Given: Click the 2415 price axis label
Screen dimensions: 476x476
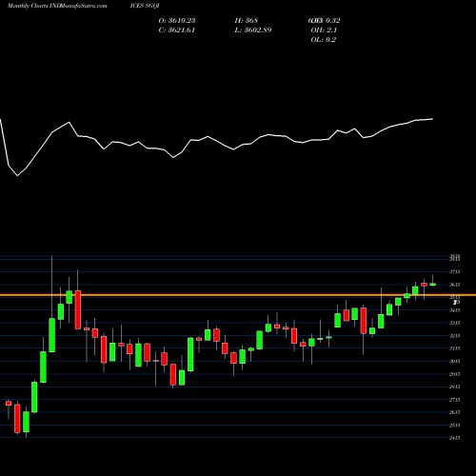Looking at the screenshot, I should 455,438.
